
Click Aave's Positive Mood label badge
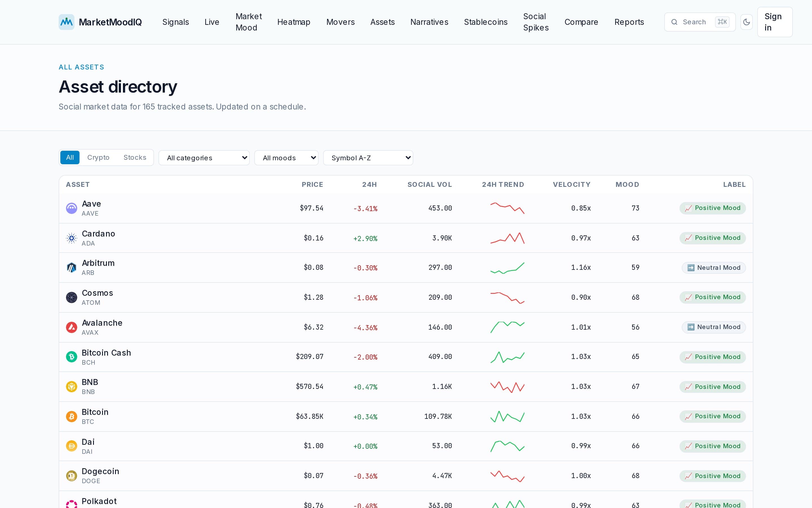[713, 208]
